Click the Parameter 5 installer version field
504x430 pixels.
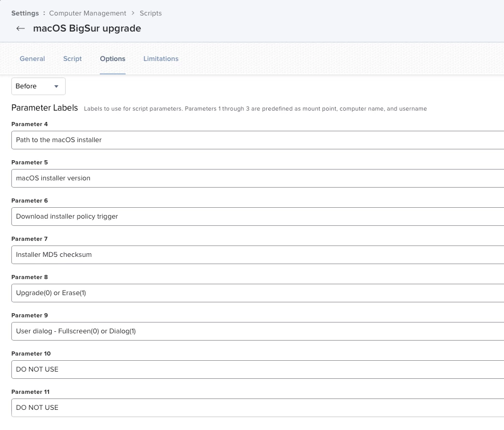pos(258,178)
